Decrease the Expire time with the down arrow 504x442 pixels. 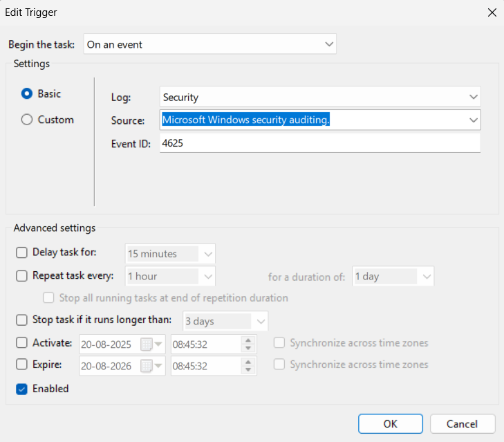249,369
